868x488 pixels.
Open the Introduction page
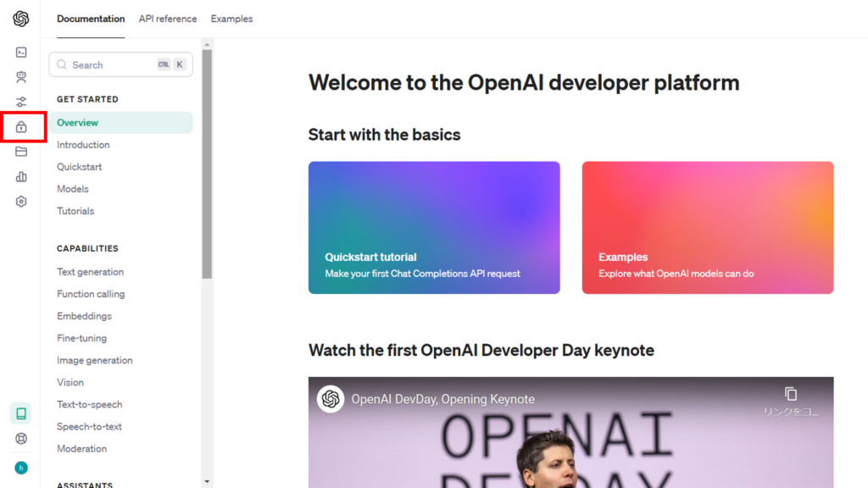[x=83, y=145]
